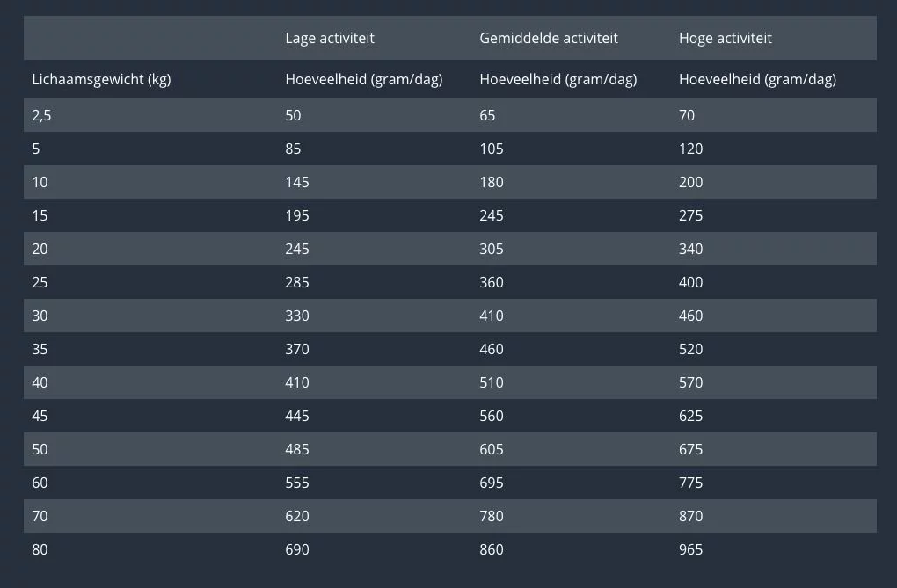The width and height of the screenshot is (897, 588).
Task: Select high-activity value 570 for 40 kg
Action: (x=691, y=382)
